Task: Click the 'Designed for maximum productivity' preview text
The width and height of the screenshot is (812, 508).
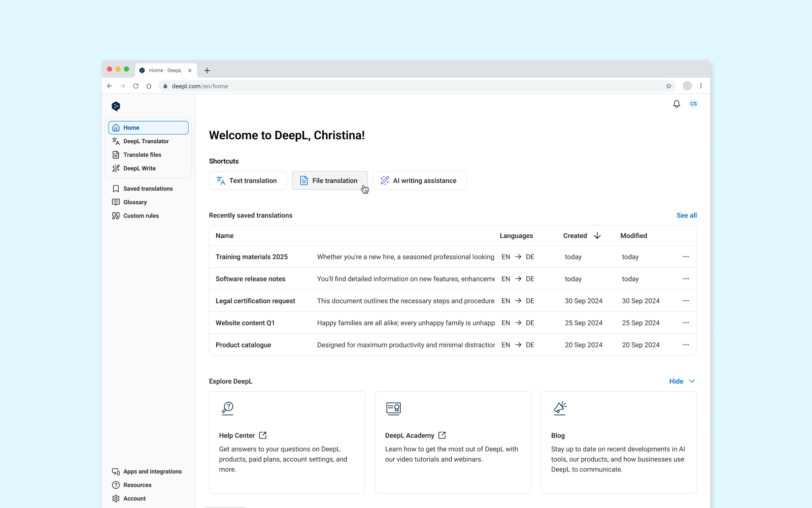Action: [406, 344]
